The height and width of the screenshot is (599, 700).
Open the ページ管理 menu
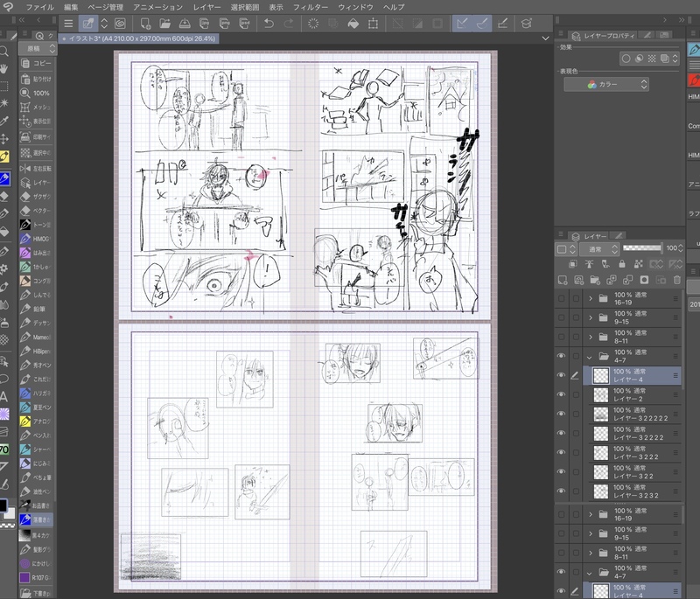pos(105,7)
